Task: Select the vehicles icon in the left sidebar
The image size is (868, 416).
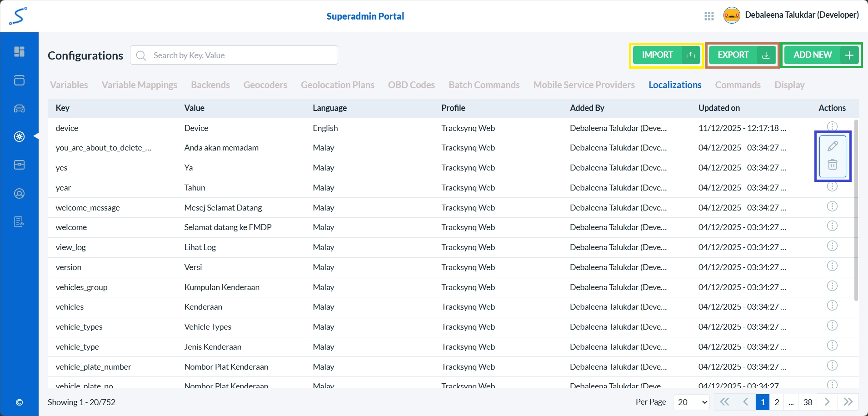Action: (x=20, y=109)
